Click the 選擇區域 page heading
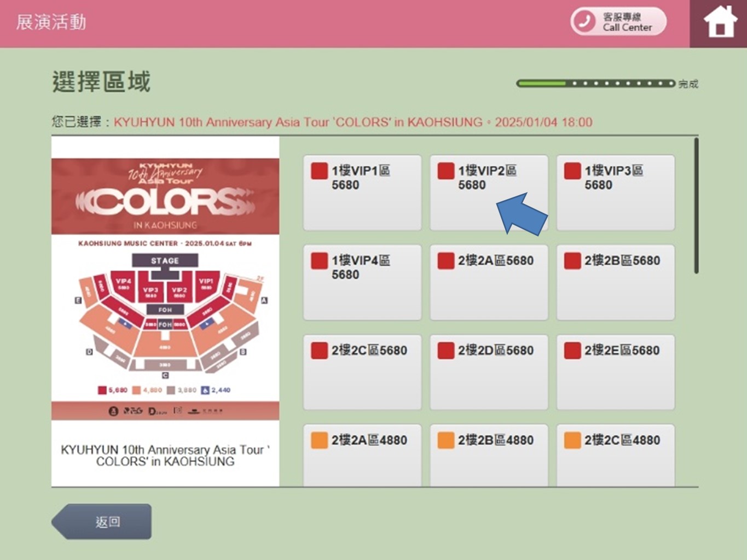The width and height of the screenshot is (747, 560). 101,82
